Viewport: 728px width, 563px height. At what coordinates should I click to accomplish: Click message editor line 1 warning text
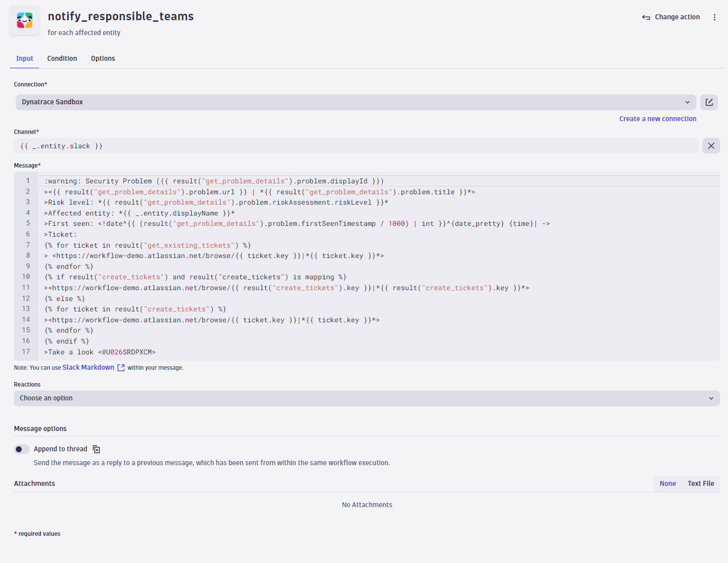(x=214, y=181)
